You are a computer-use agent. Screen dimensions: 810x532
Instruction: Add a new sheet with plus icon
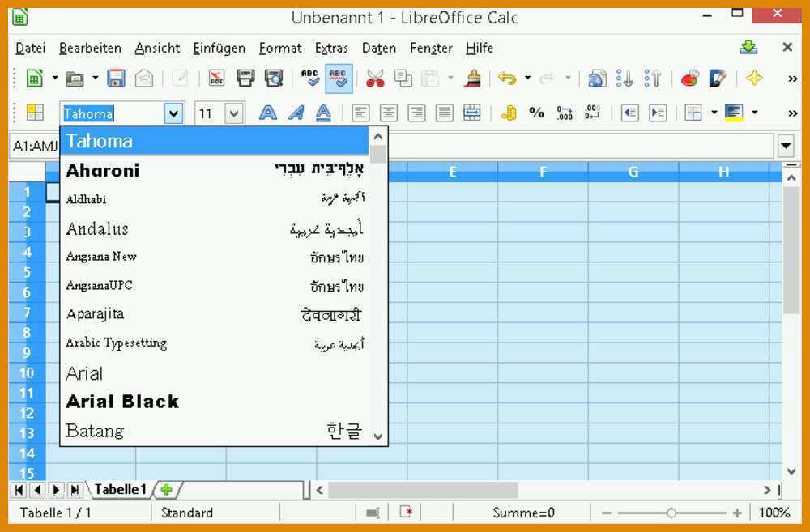click(x=166, y=490)
